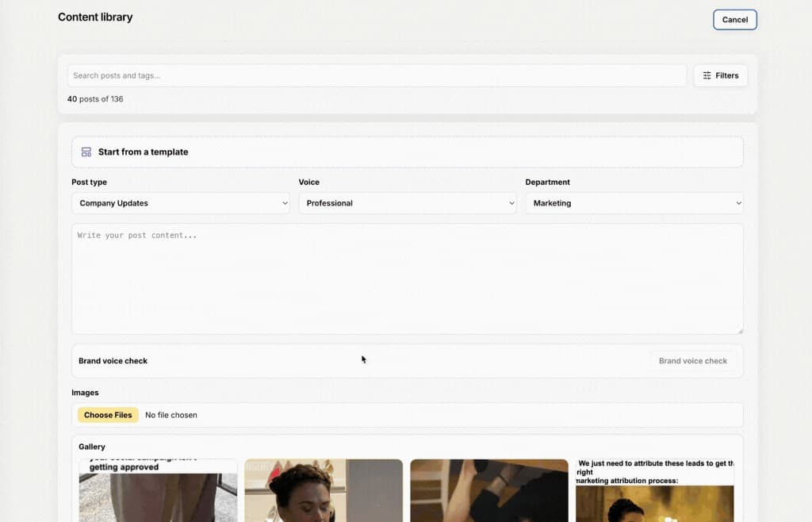This screenshot has height=522, width=812.
Task: Focus the Search posts and tags field
Action: pos(377,75)
